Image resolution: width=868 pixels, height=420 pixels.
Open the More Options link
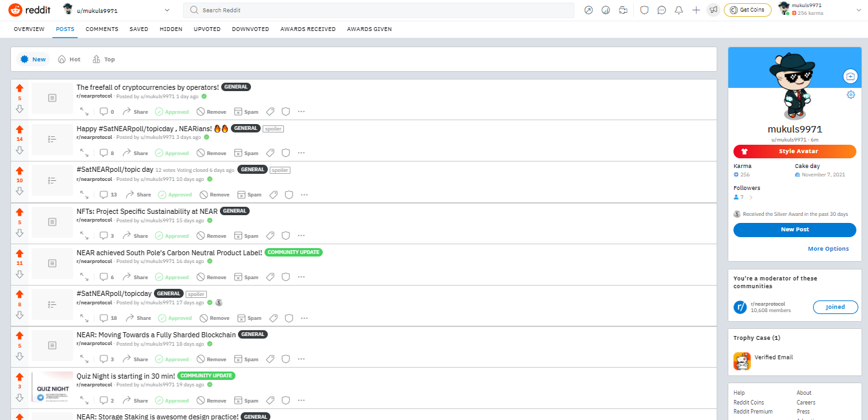[828, 249]
